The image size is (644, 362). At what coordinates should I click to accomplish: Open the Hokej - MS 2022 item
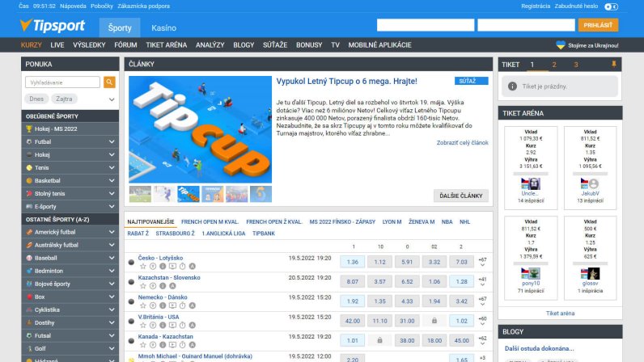[x=70, y=128]
